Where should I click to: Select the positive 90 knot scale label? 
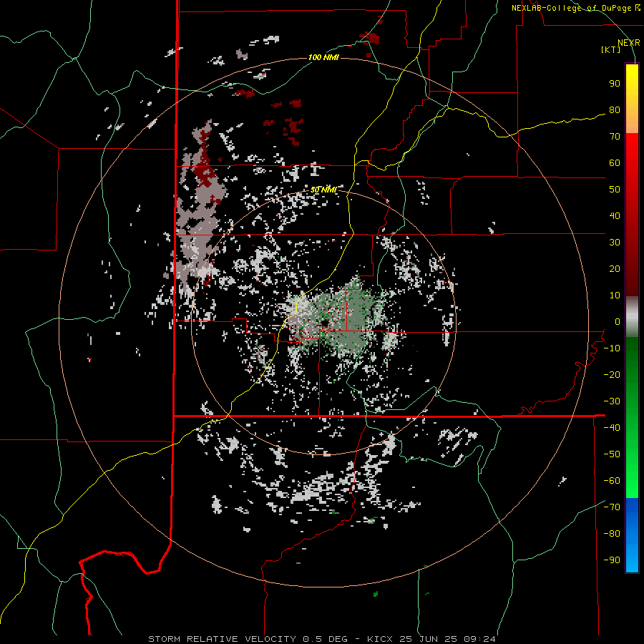click(x=615, y=84)
